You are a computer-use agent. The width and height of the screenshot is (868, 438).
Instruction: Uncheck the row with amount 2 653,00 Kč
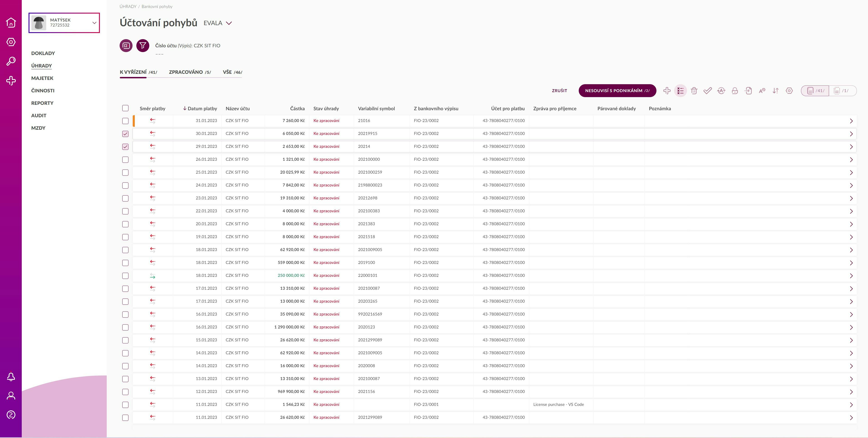tap(125, 147)
